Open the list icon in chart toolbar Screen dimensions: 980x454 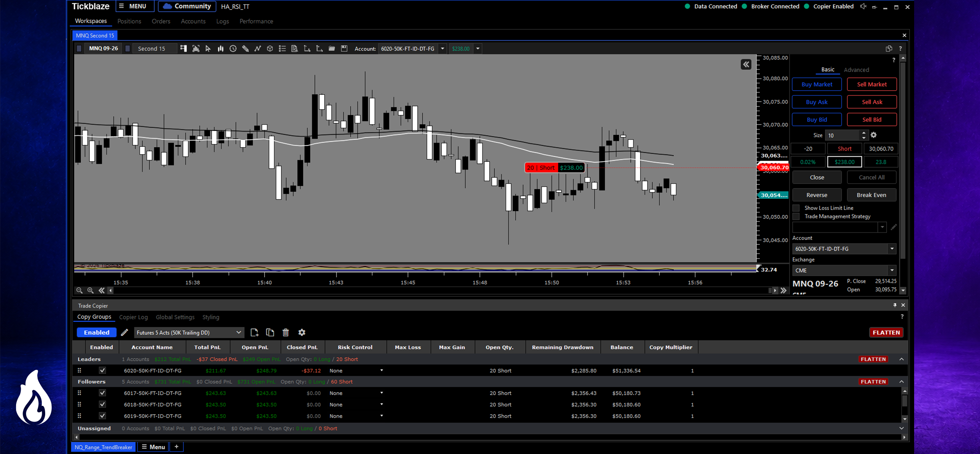[x=282, y=49]
